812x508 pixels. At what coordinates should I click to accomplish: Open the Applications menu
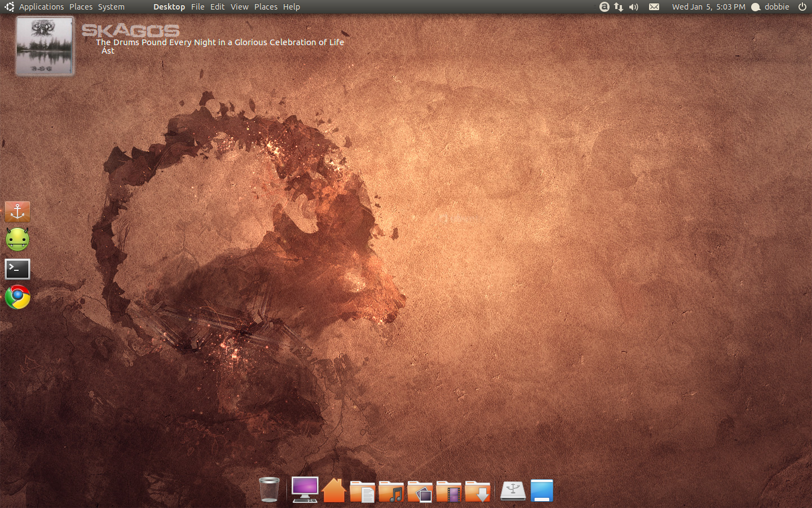point(42,7)
